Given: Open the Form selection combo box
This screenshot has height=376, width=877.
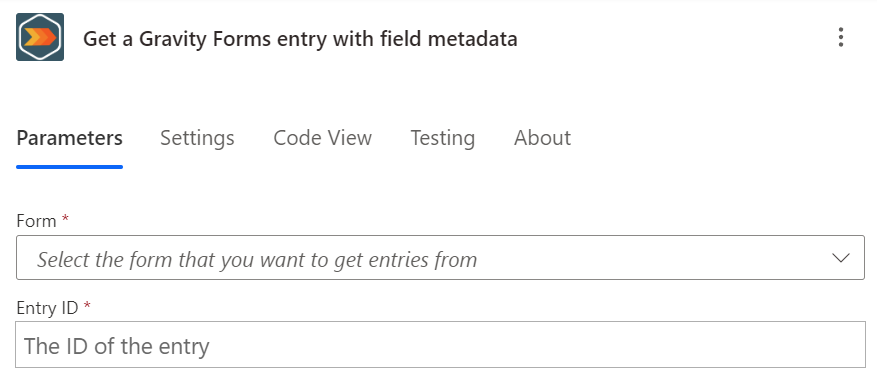Looking at the screenshot, I should tap(440, 258).
